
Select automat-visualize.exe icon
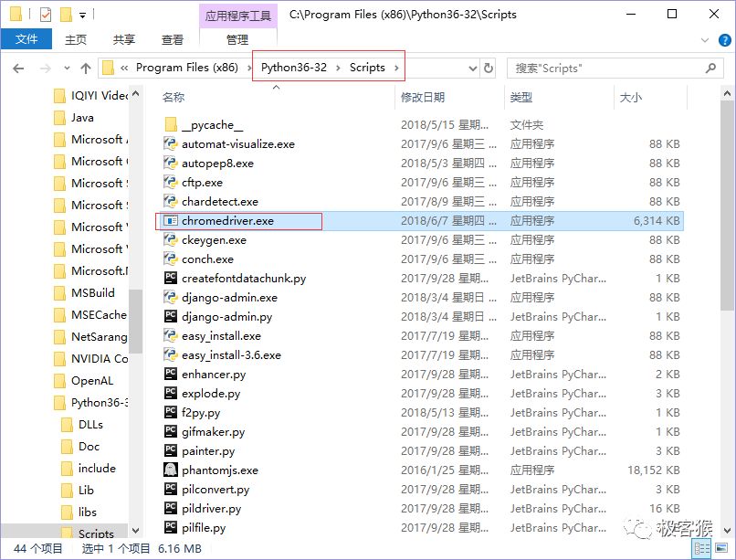[x=170, y=143]
